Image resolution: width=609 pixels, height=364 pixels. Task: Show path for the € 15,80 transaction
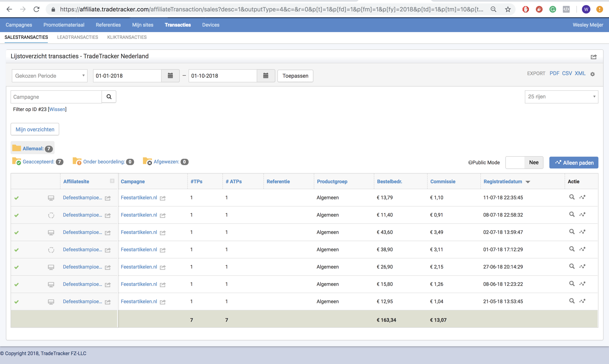pos(582,284)
